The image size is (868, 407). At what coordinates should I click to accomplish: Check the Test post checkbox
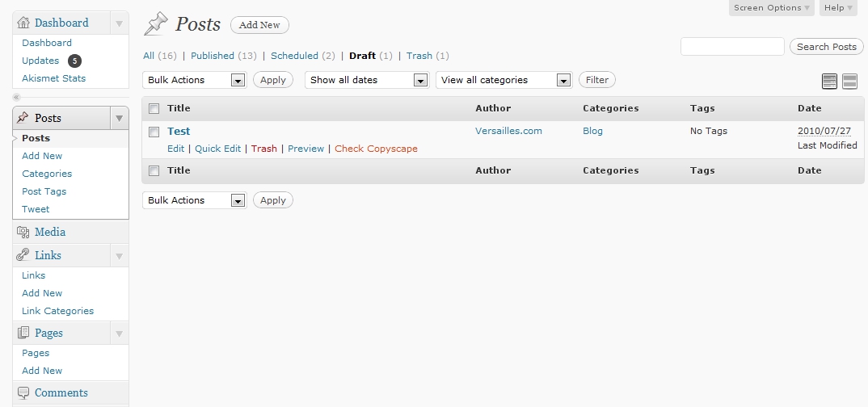[154, 132]
